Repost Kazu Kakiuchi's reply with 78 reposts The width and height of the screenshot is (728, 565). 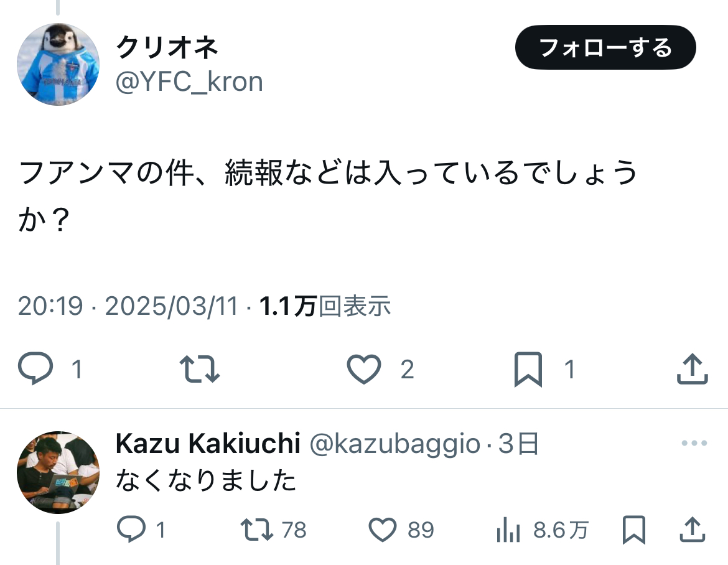256,530
